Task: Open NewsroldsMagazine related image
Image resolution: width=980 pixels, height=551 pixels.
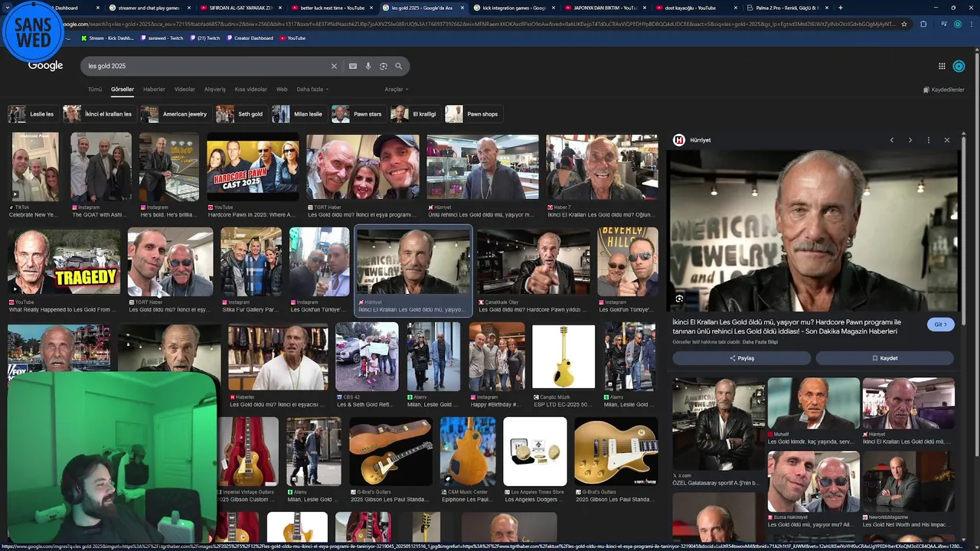Action: (x=908, y=482)
